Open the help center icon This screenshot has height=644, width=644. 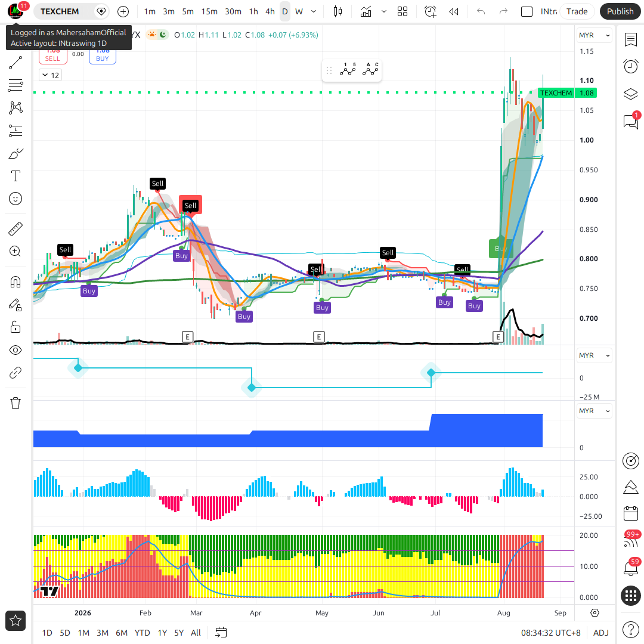click(631, 629)
